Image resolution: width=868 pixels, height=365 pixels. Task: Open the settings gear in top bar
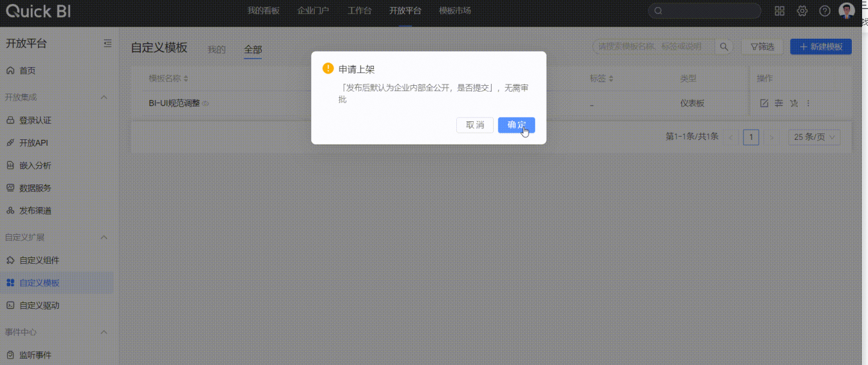(802, 11)
